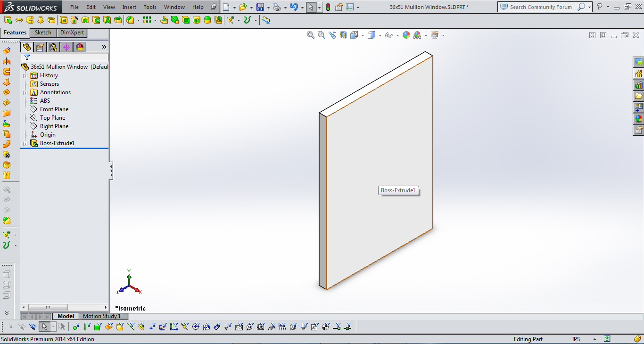Click the Save icon in the top toolbar

tap(260, 7)
